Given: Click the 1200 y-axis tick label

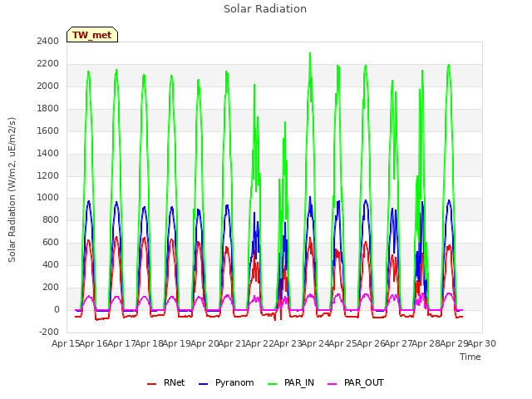Looking at the screenshot, I should tap(48, 175).
